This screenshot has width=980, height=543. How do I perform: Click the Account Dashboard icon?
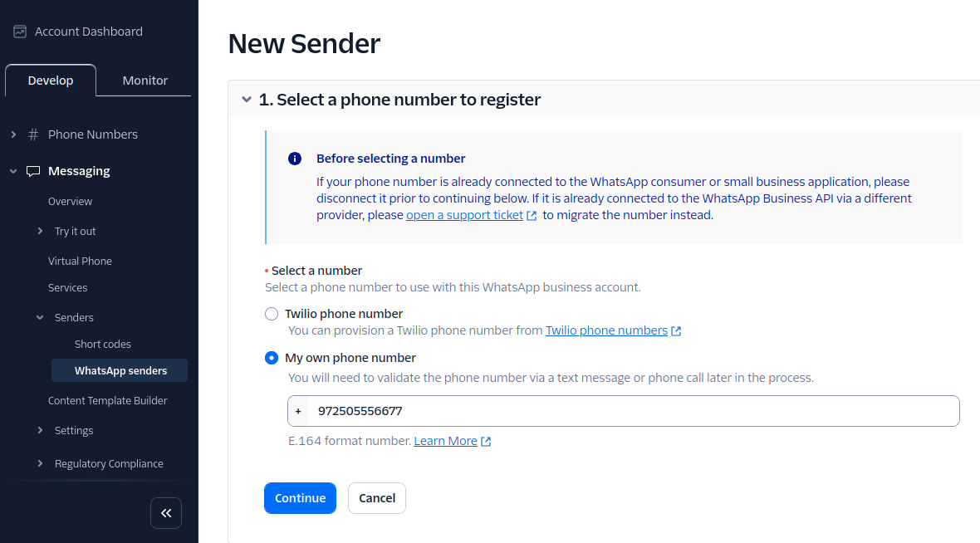18,31
